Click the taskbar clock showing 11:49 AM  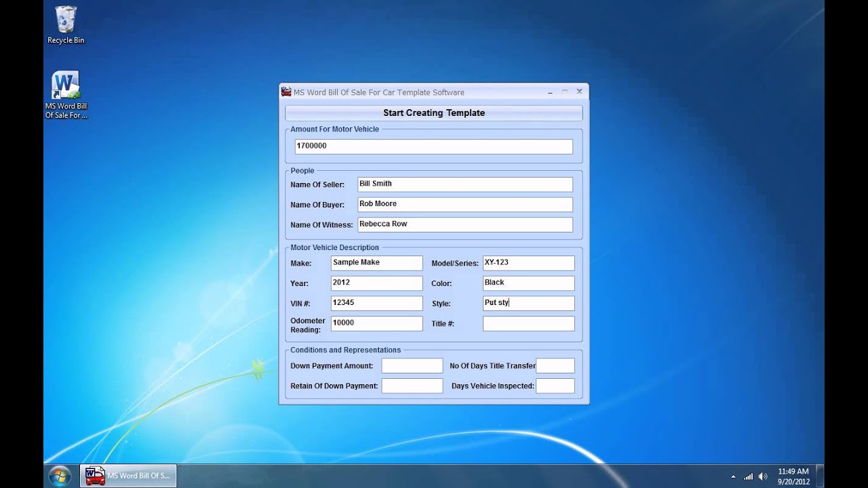tap(793, 476)
